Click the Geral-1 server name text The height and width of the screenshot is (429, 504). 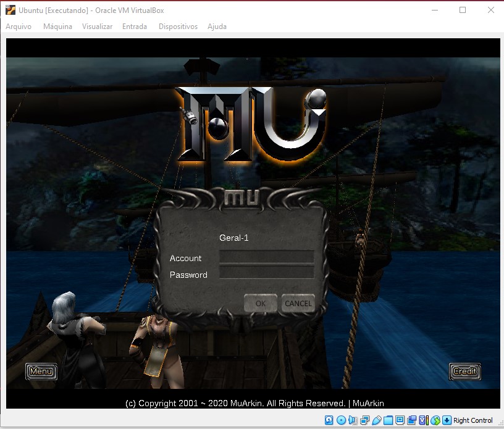click(233, 238)
